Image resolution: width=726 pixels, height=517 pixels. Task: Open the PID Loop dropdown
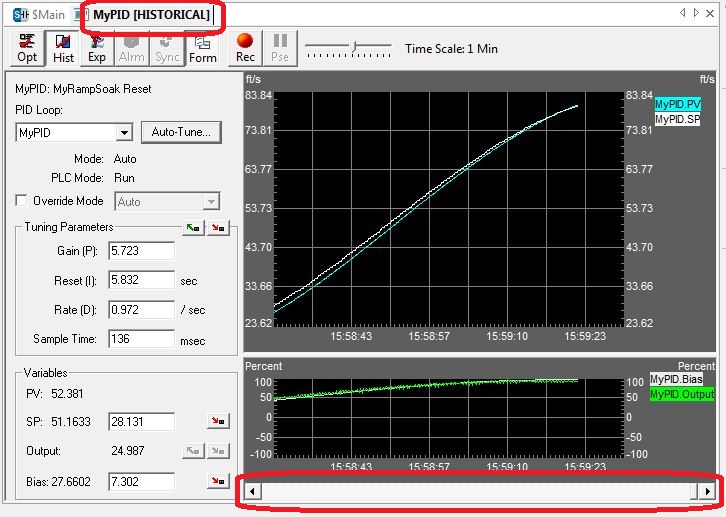pos(124,133)
